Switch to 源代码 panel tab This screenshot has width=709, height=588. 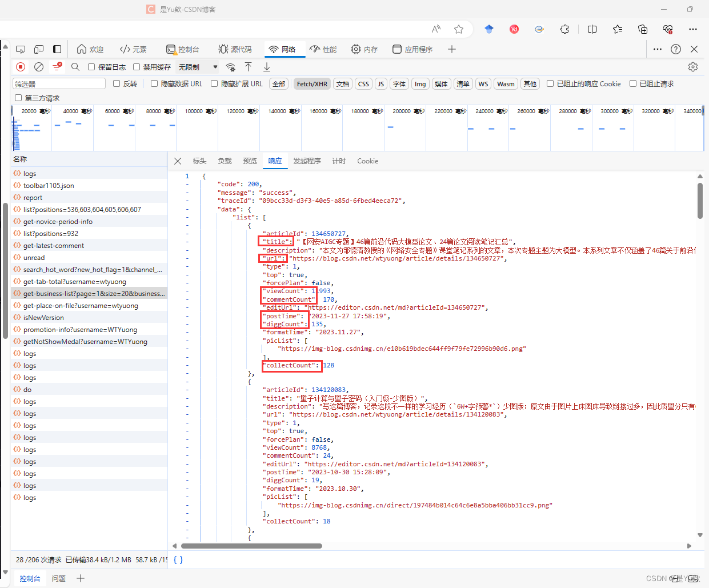[x=235, y=49]
